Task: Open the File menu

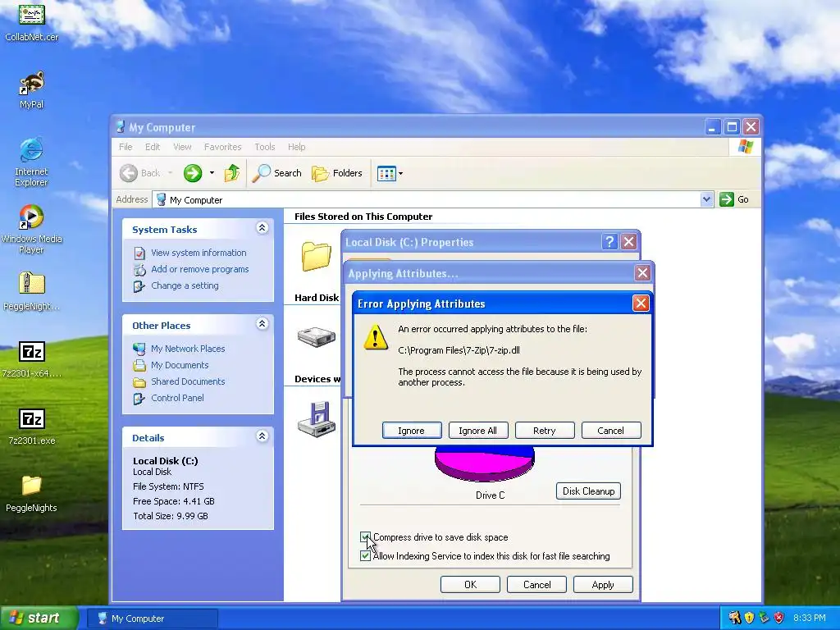Action: [x=126, y=147]
